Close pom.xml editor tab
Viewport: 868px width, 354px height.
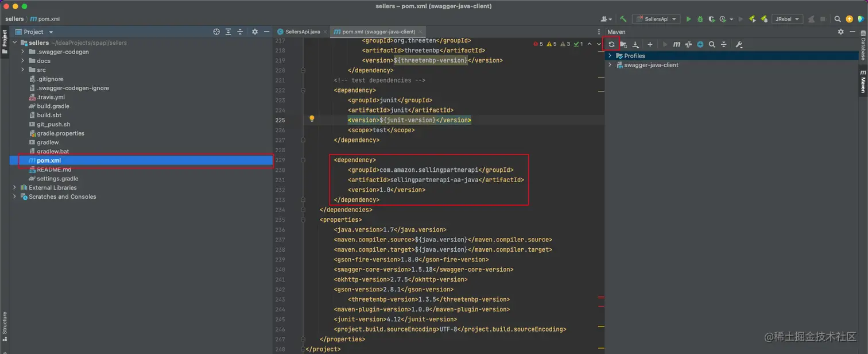point(421,32)
